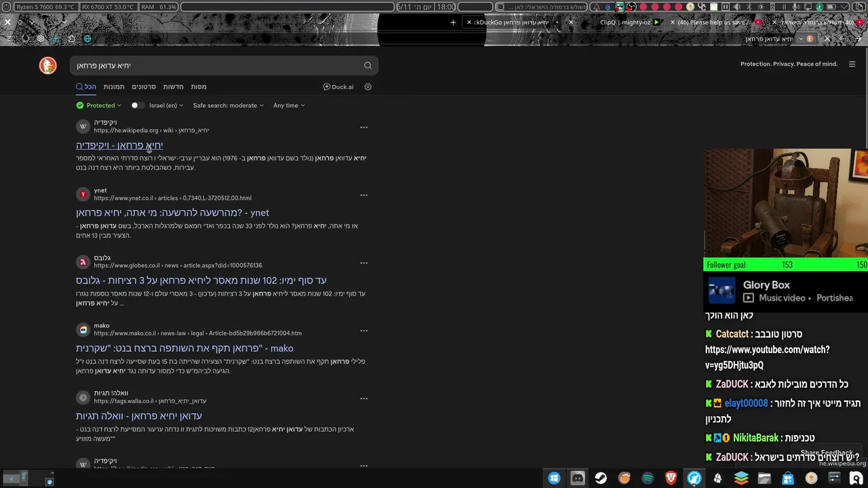Open Obsidian from the taskbar
This screenshot has width=868, height=488.
tap(717, 479)
